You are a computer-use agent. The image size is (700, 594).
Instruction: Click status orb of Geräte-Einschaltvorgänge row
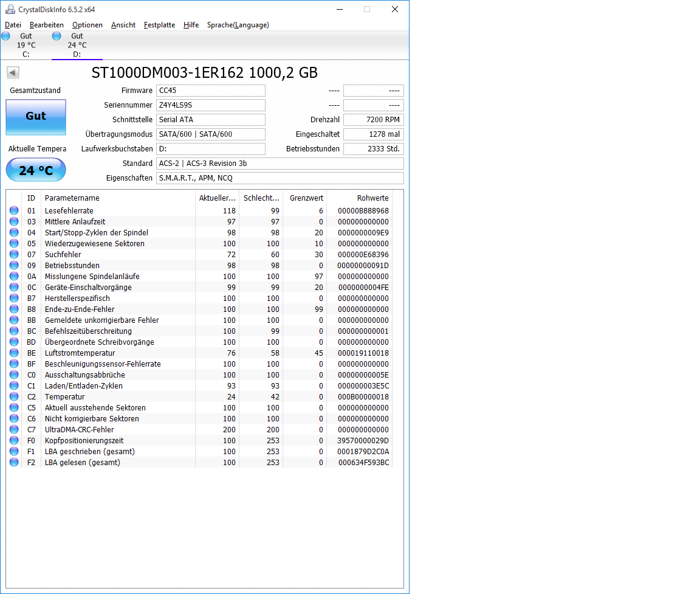coord(15,287)
